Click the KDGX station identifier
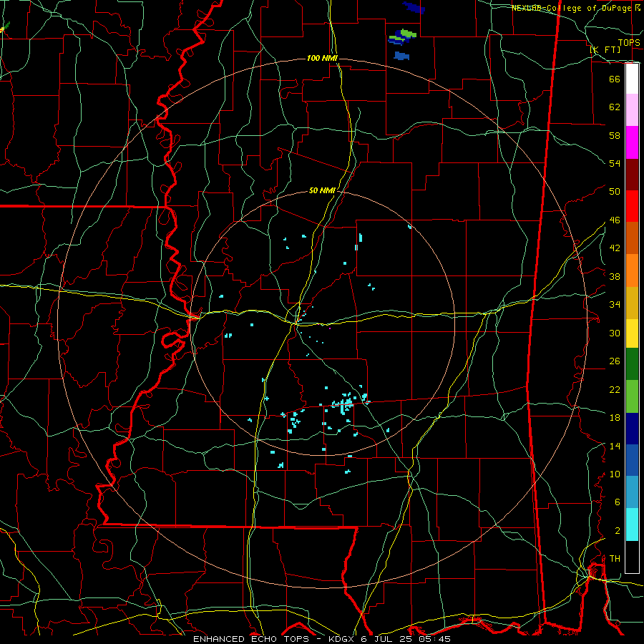The width and height of the screenshot is (644, 644). point(341,639)
